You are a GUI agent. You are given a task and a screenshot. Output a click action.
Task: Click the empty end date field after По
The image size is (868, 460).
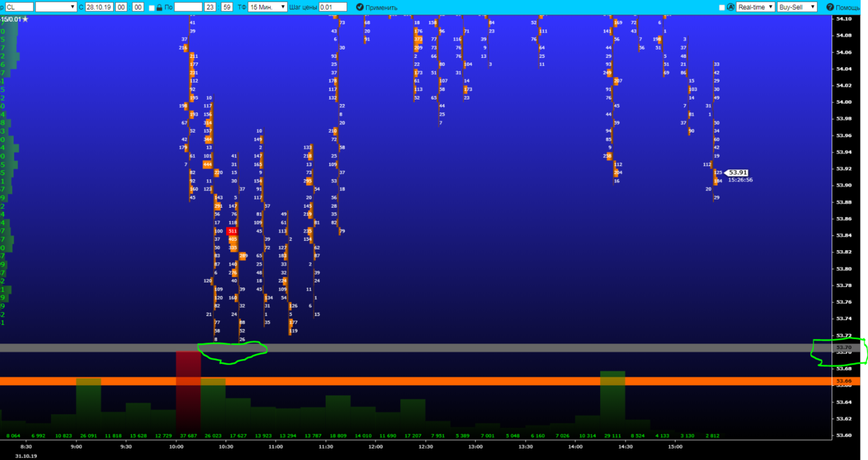[x=188, y=7]
